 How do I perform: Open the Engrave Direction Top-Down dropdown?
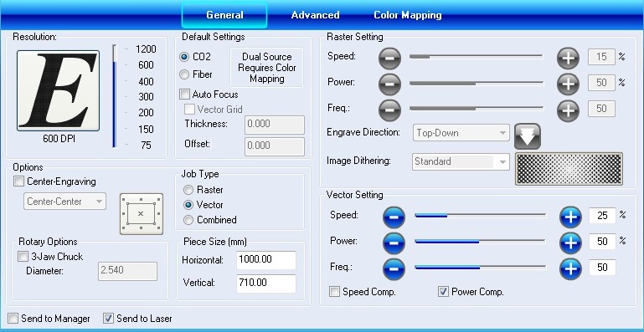pos(461,133)
